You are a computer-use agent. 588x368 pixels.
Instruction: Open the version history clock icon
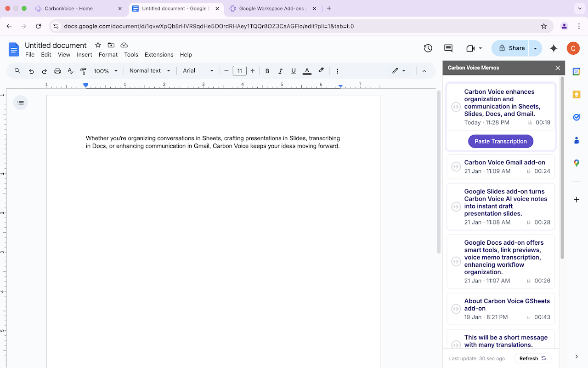[x=428, y=48]
